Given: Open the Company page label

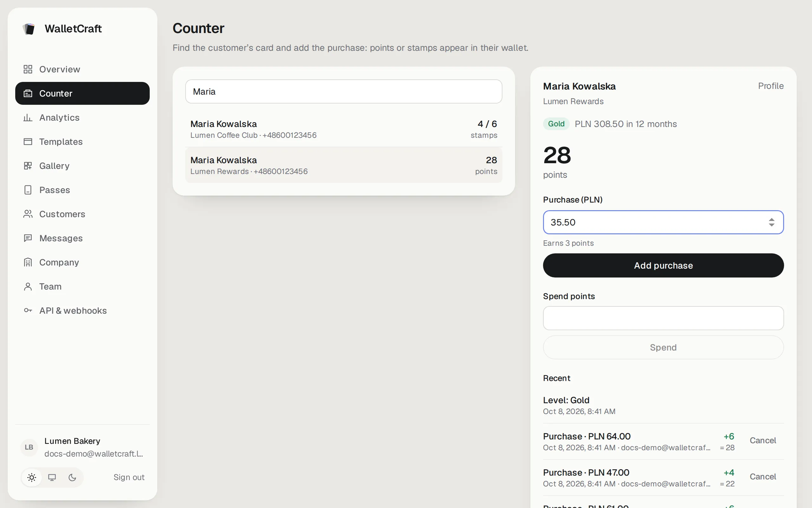Looking at the screenshot, I should pyautogui.click(x=59, y=262).
